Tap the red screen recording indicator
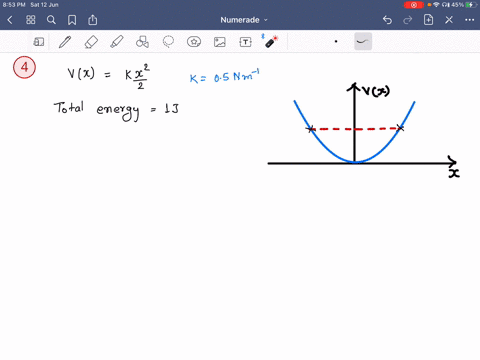 pos(414,5)
